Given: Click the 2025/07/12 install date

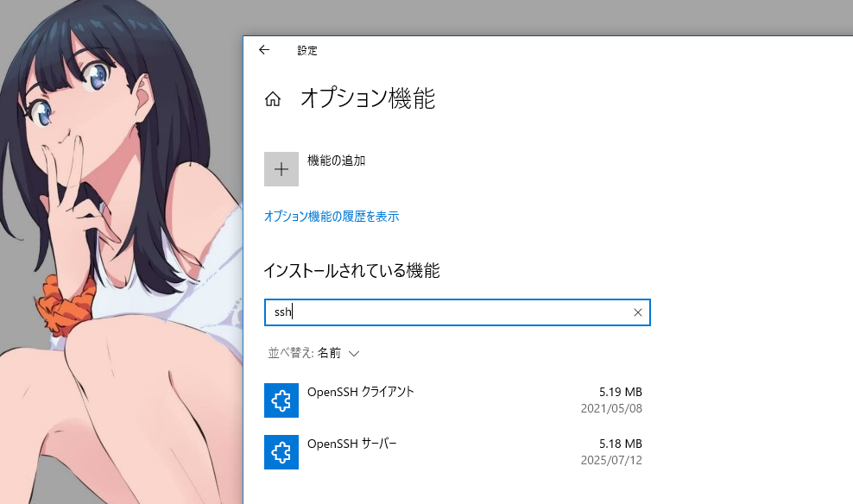Looking at the screenshot, I should point(611,460).
